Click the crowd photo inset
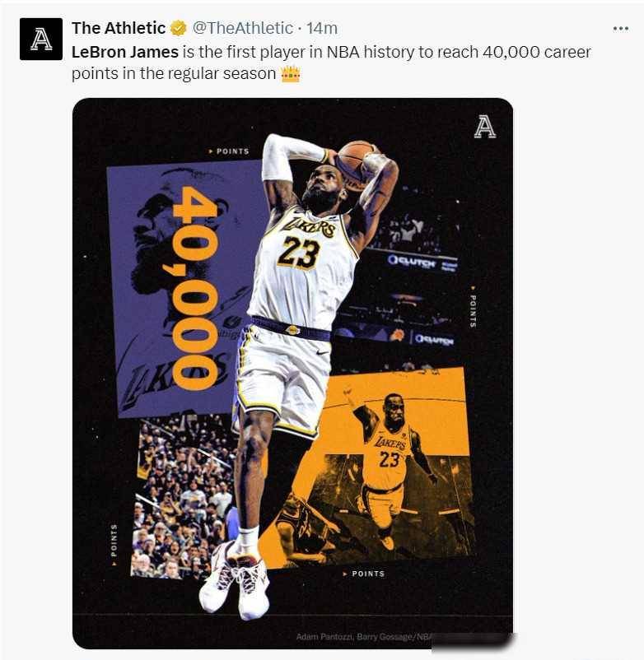Screen dimensions: 644x660 click(x=183, y=497)
